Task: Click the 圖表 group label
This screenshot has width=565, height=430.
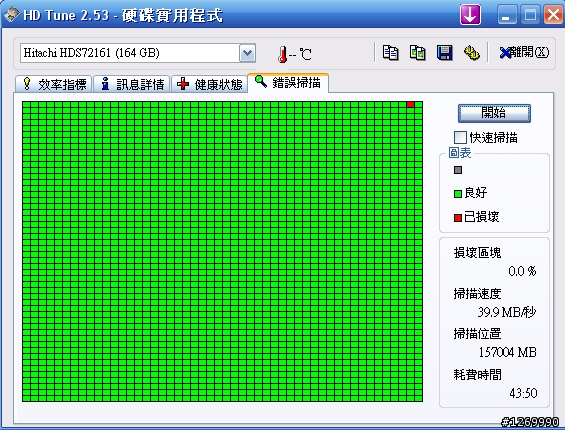Action: coord(460,153)
